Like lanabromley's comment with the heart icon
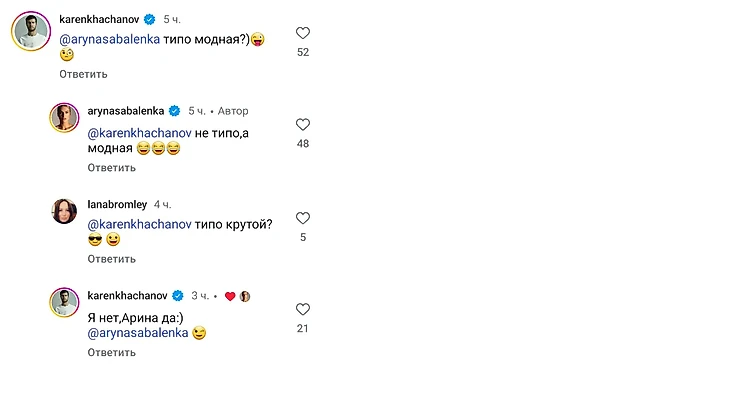 pyautogui.click(x=303, y=218)
